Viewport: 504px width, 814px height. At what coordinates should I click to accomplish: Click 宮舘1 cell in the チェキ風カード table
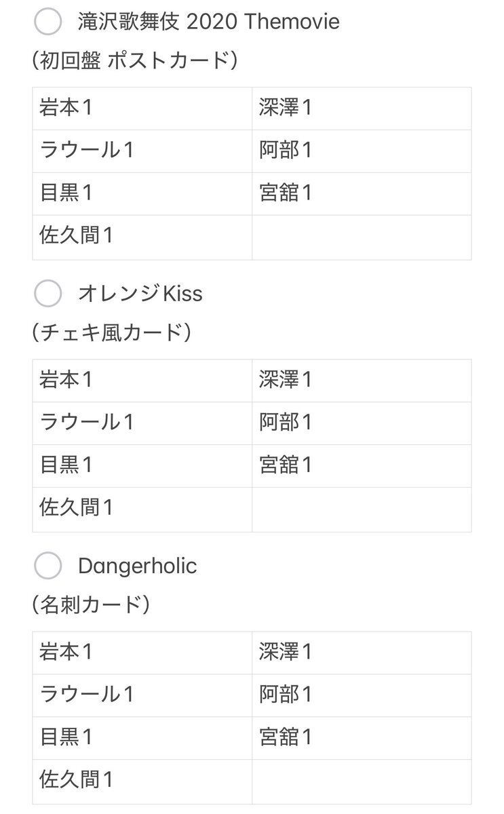[362, 466]
